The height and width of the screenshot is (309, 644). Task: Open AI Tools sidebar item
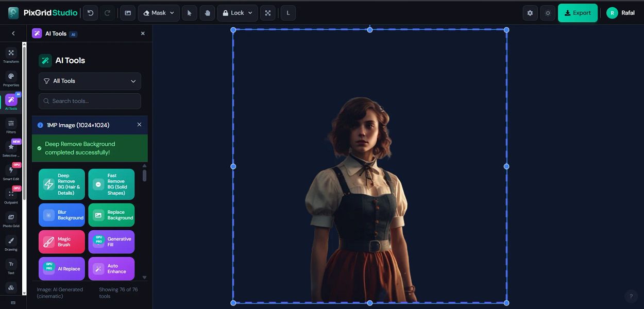pyautogui.click(x=11, y=102)
